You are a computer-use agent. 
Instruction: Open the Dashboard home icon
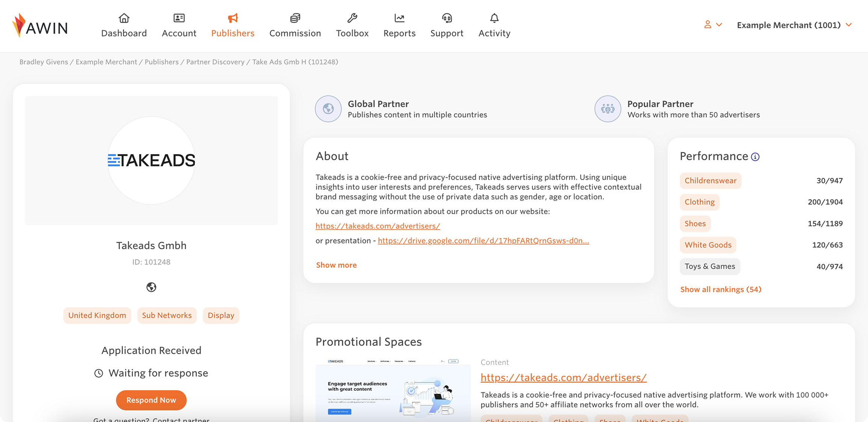(124, 18)
